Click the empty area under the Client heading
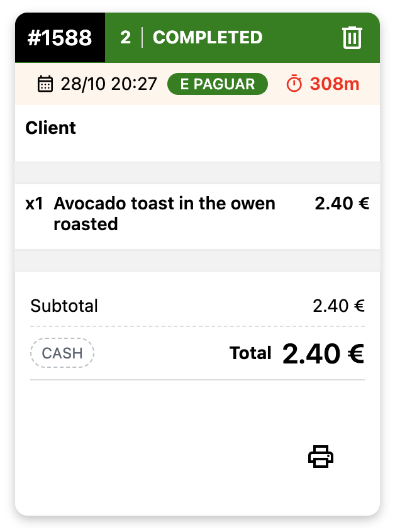 pos(197,151)
